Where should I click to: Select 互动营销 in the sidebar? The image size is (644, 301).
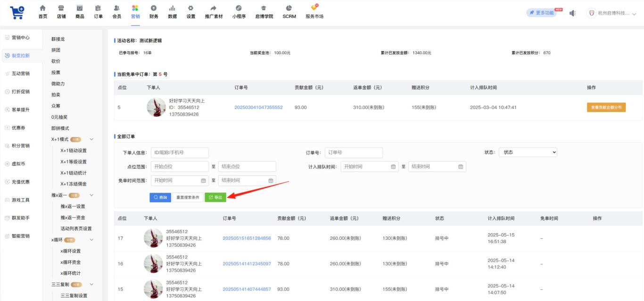21,73
